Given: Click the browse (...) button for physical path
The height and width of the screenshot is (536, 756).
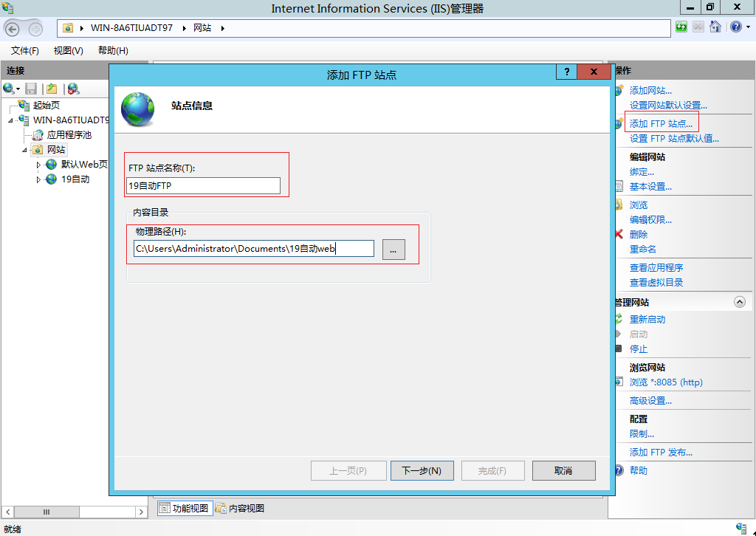Looking at the screenshot, I should (x=394, y=250).
